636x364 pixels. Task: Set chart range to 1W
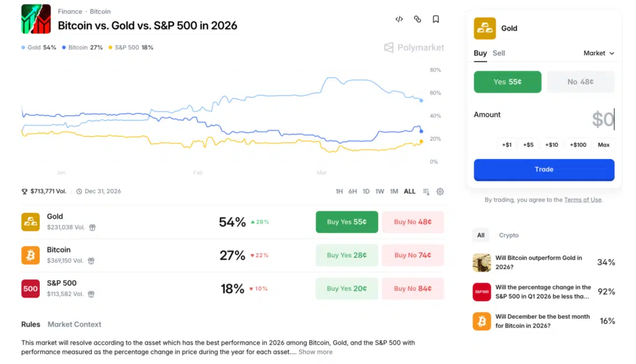pos(379,191)
